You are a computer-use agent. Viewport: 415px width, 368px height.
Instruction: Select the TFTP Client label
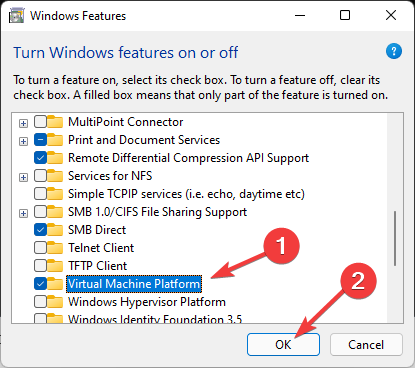pos(97,266)
